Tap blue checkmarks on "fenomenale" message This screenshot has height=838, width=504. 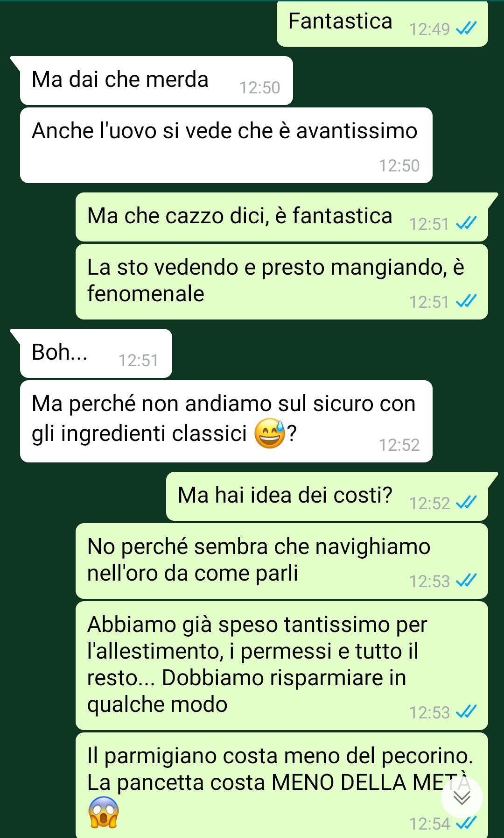(x=466, y=301)
